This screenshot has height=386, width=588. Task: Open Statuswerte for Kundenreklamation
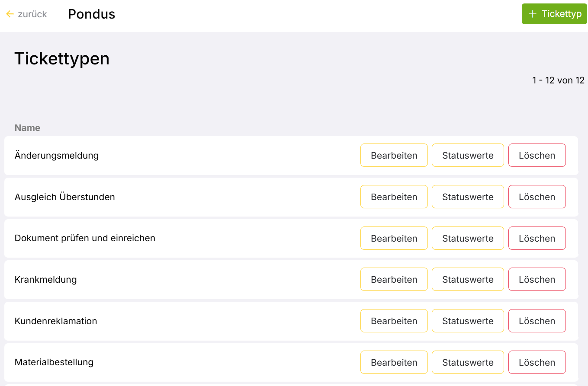[x=468, y=321]
